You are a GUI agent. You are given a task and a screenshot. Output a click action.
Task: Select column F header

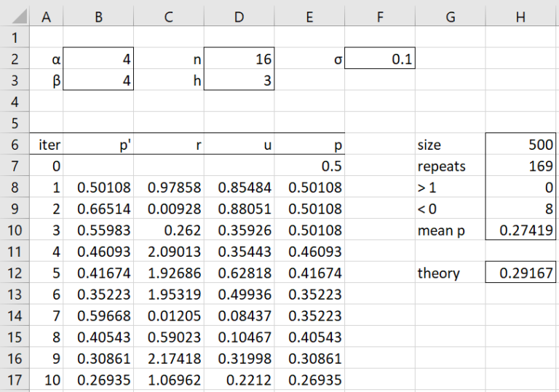(x=380, y=17)
